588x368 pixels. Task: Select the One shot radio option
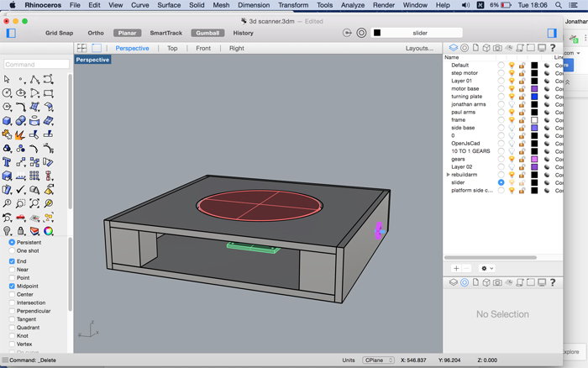[x=13, y=250]
